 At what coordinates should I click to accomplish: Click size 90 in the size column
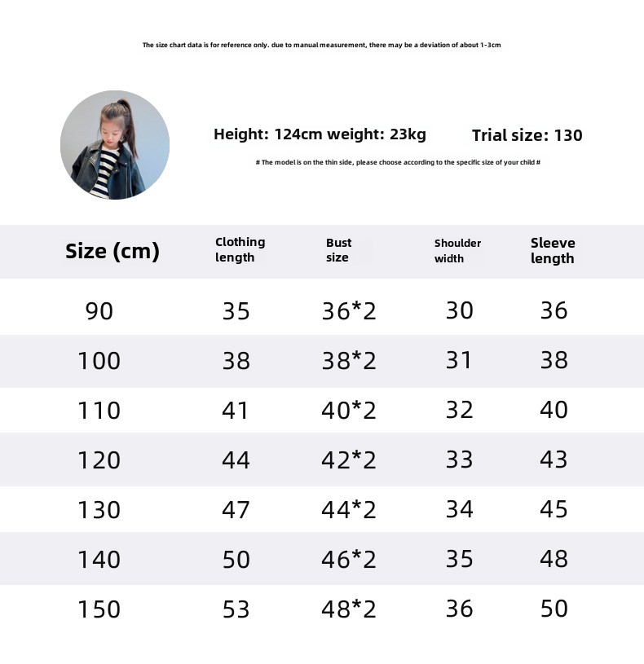click(x=99, y=310)
